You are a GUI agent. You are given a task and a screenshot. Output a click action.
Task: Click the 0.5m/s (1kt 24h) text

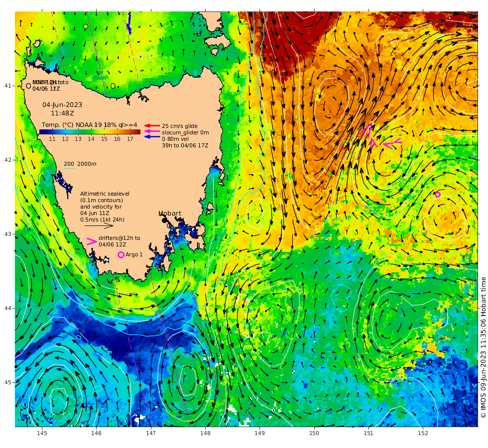click(102, 220)
